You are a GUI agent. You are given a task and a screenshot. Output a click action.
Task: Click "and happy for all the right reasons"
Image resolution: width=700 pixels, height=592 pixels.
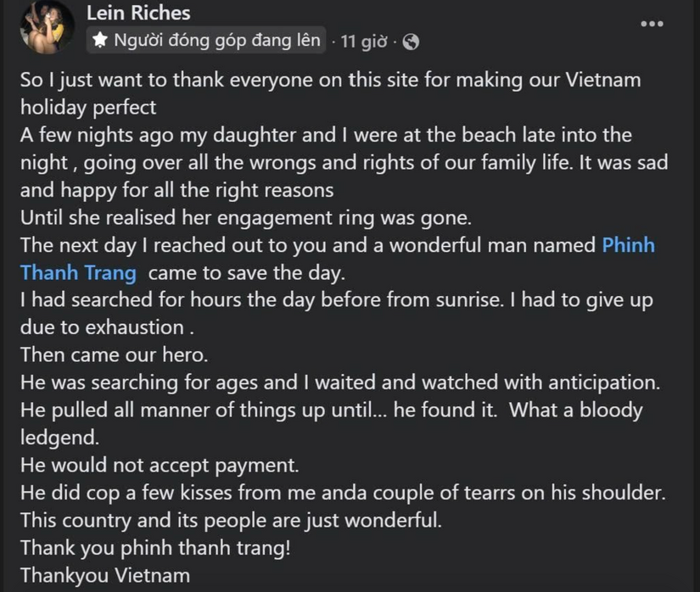[176, 191]
